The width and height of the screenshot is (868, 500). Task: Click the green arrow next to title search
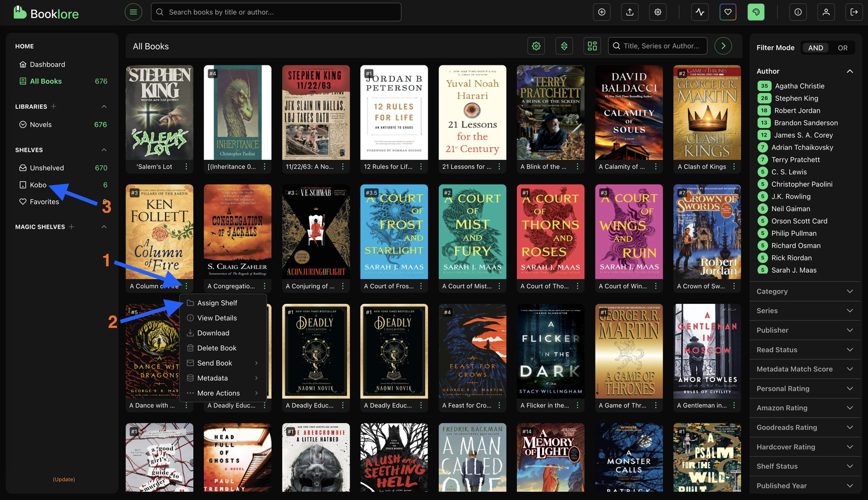point(723,46)
